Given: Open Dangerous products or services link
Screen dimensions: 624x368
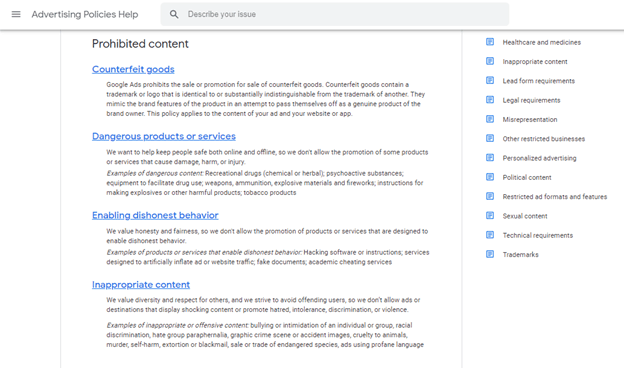Looking at the screenshot, I should (x=164, y=136).
